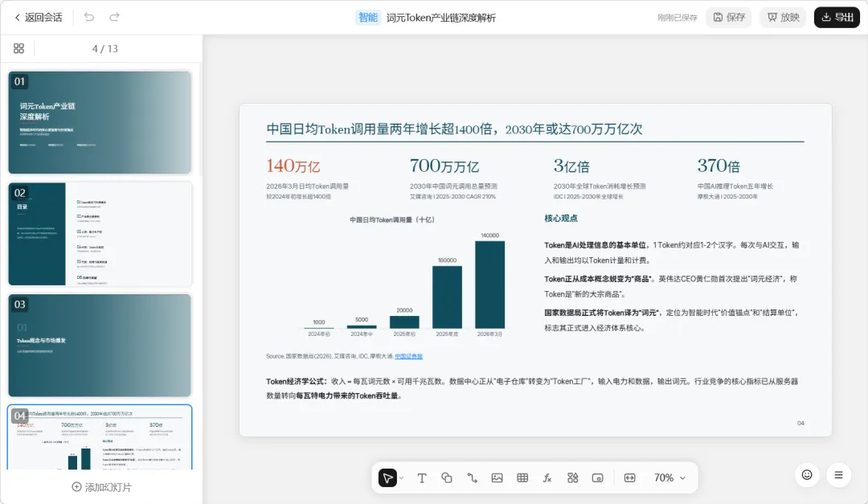Start slideshow with 放映 button
The image size is (868, 504).
(783, 17)
